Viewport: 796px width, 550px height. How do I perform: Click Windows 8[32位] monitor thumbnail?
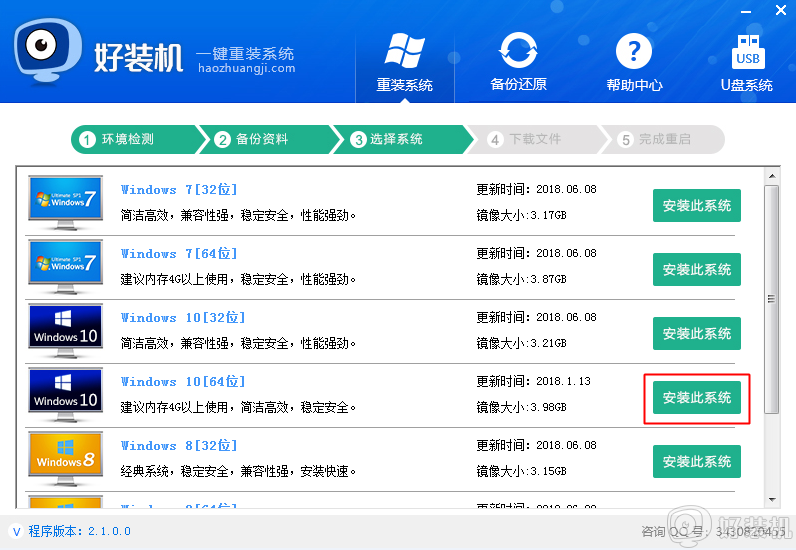point(65,459)
